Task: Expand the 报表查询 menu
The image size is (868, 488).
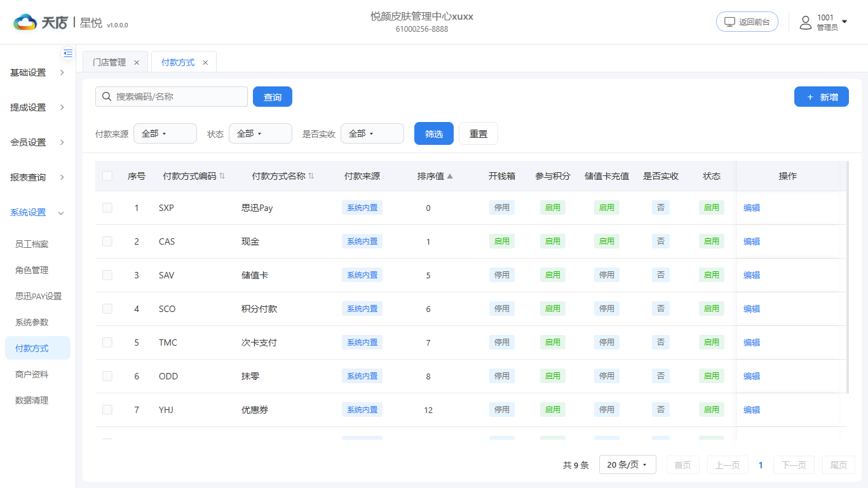Action: (37, 177)
